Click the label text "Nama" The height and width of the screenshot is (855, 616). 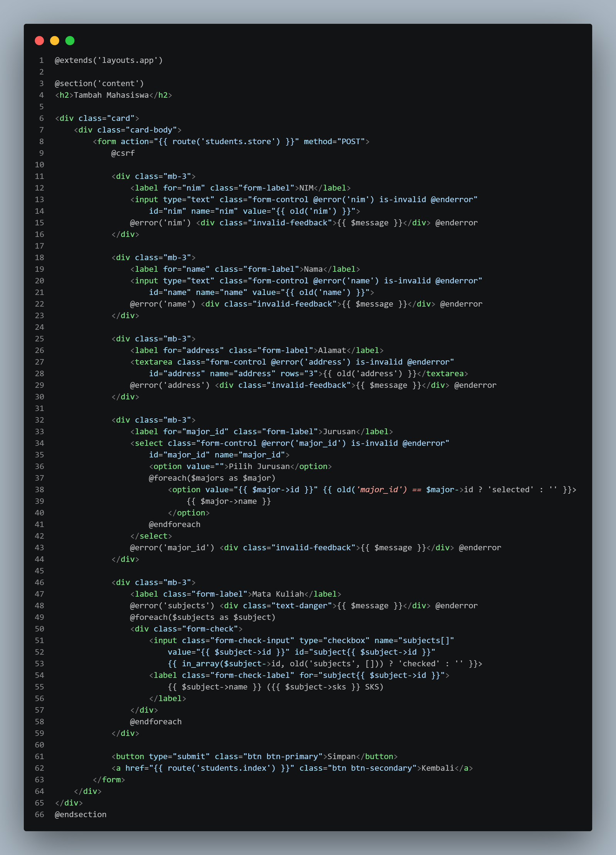(313, 269)
